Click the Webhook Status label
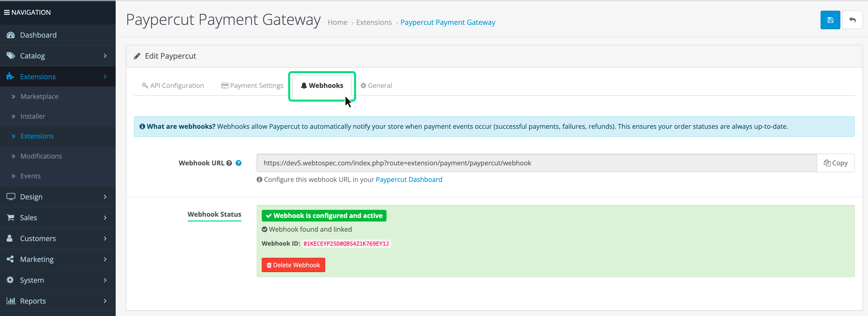 (x=214, y=214)
